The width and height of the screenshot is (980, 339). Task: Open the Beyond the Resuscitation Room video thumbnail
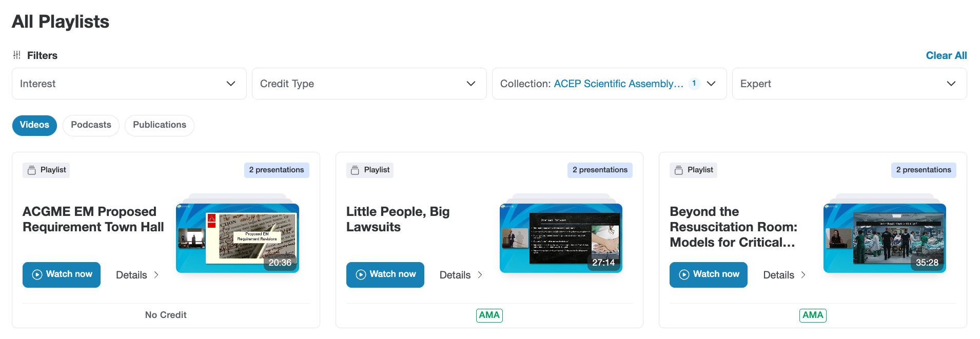tap(885, 237)
